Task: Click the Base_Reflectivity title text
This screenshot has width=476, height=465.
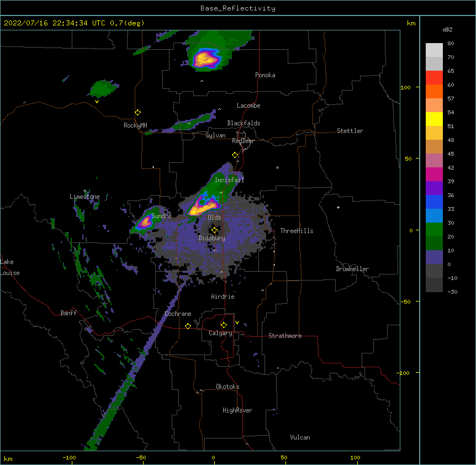Action: (x=237, y=8)
